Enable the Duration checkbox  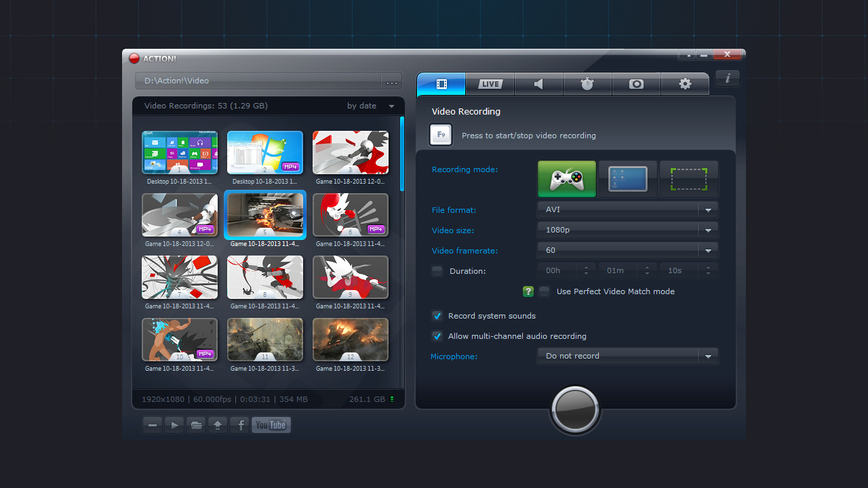point(437,271)
